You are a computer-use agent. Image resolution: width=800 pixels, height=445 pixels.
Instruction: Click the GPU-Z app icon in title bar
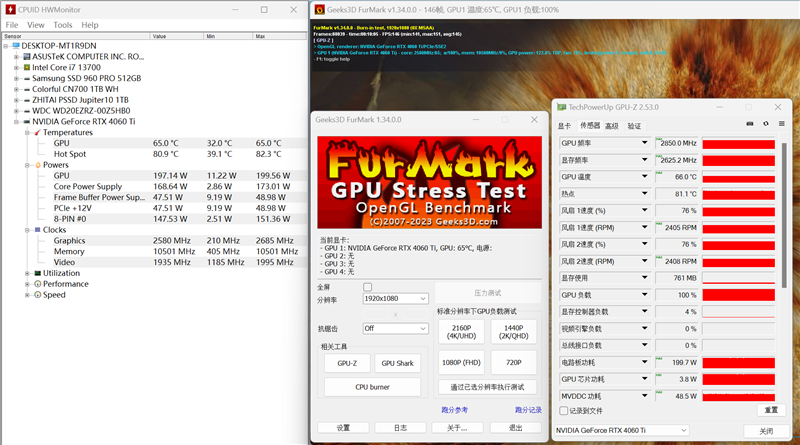pyautogui.click(x=561, y=107)
